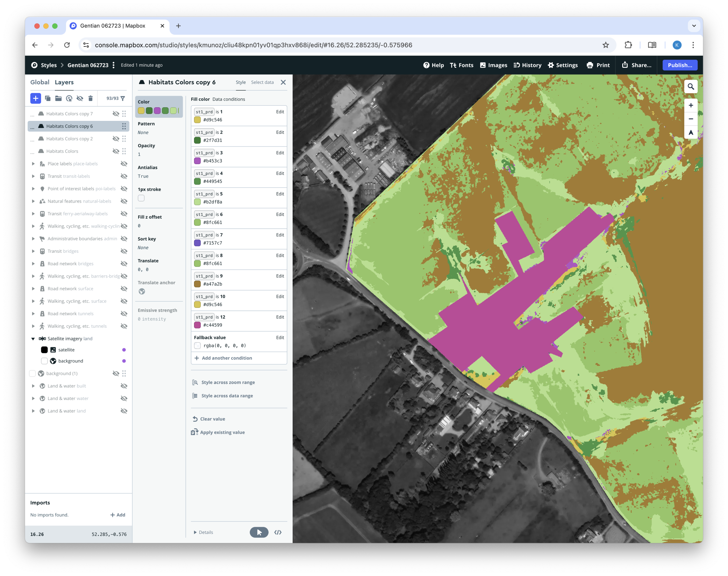Screen dimensions: 728x576
Task: Open the History panel
Action: (x=527, y=65)
